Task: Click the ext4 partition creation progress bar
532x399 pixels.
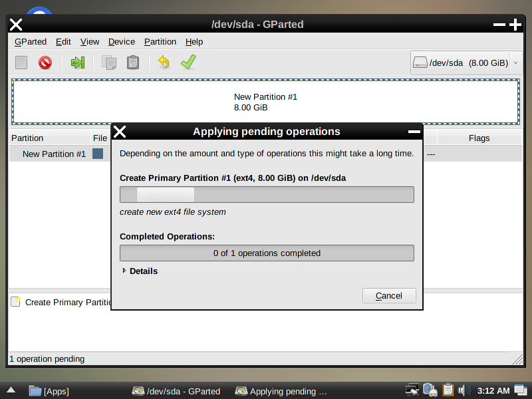Action: pyautogui.click(x=267, y=194)
